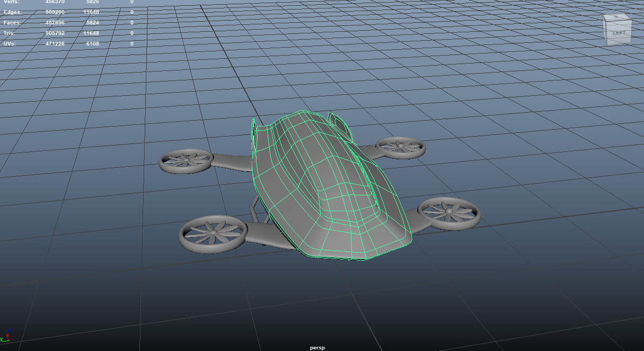This screenshot has width=644, height=351.
Task: Click the top face of the view cube
Action: click(616, 19)
